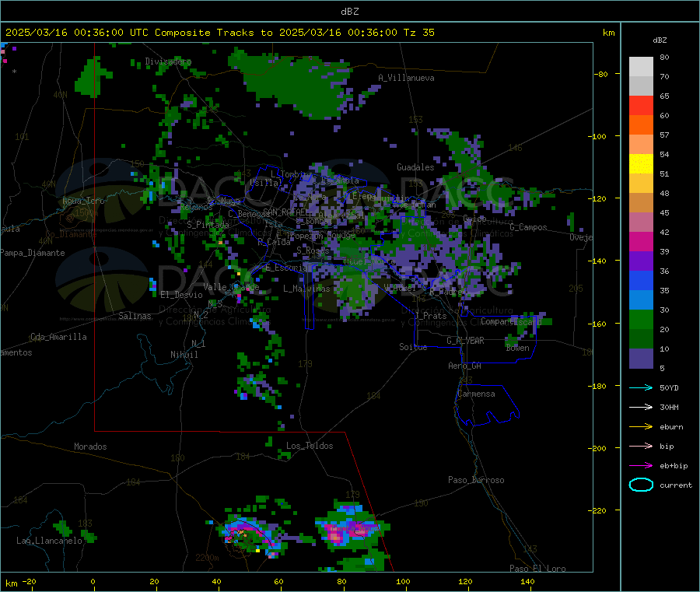This screenshot has width=700, height=592.
Task: Click the 20 dBZ green swatch
Action: click(641, 319)
